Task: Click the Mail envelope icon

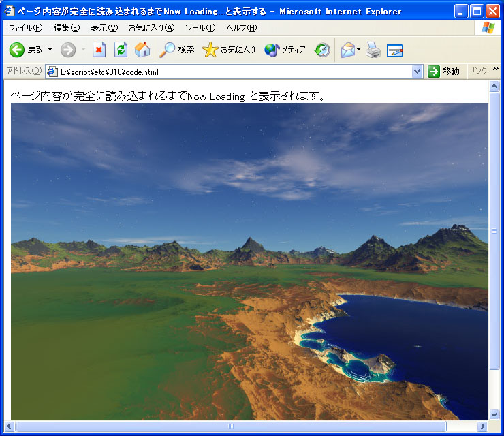Action: [x=348, y=50]
